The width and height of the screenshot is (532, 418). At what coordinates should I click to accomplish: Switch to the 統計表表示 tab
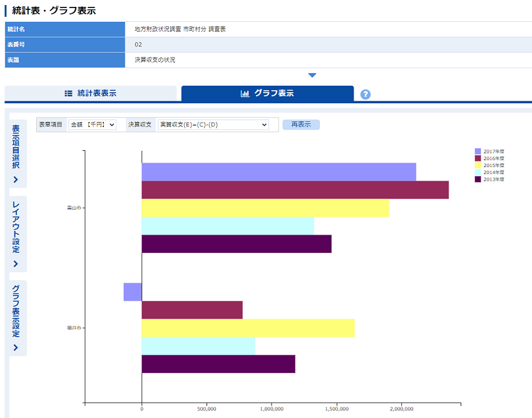pyautogui.click(x=91, y=94)
